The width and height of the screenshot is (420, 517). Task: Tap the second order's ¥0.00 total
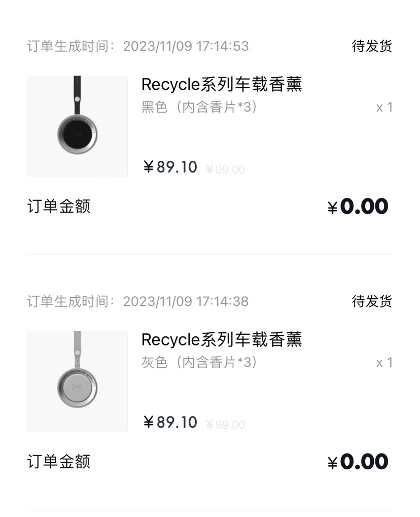coord(358,462)
